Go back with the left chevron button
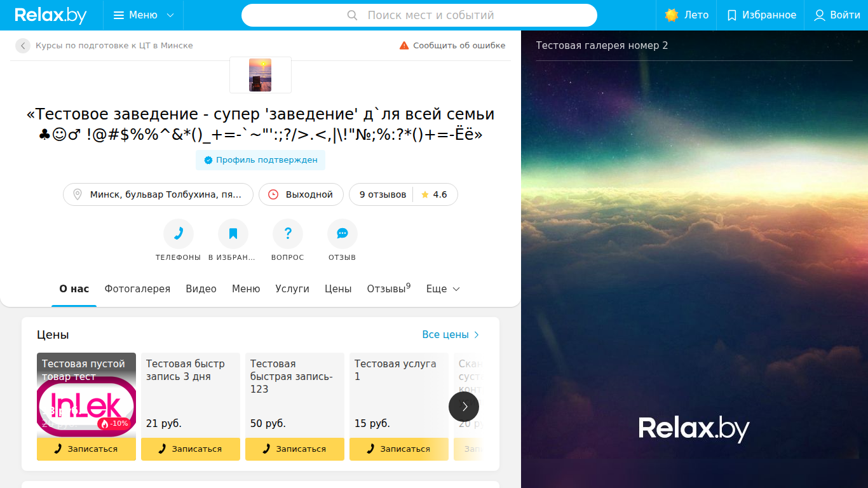 [x=23, y=46]
